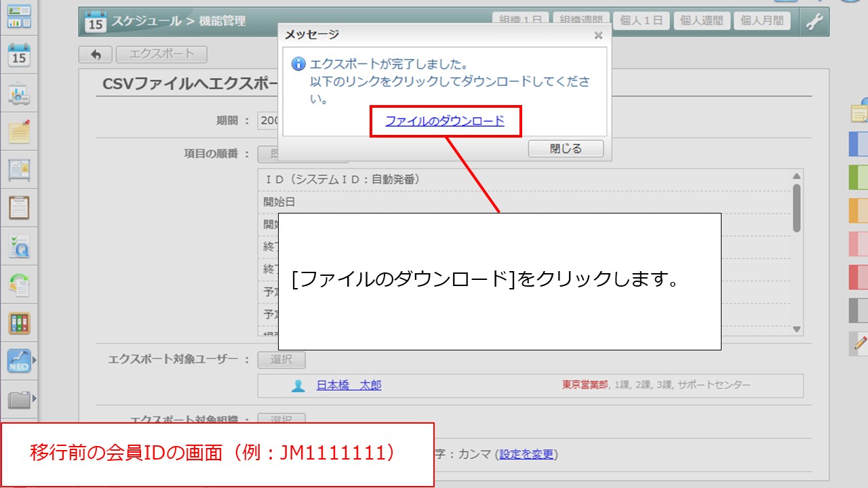Click the user icon beside 日本橋 太郎
Viewport: 868px width, 488px height.
pyautogui.click(x=298, y=386)
